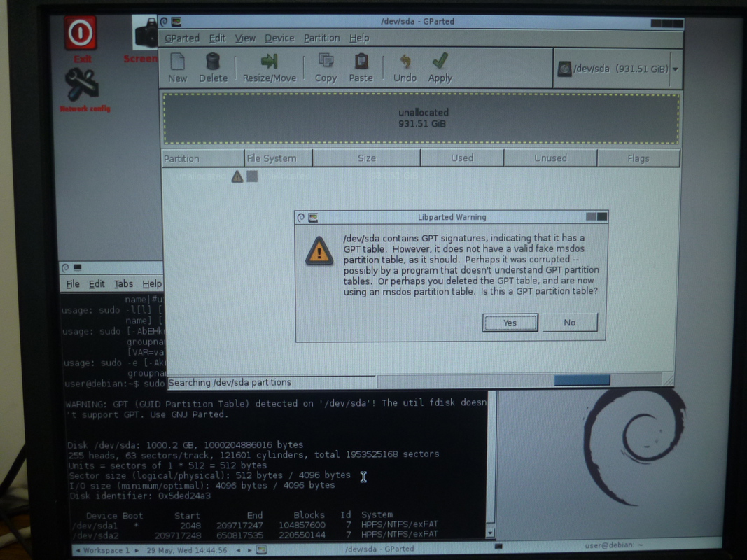Click the Screenshot camera desktop icon

point(146,32)
